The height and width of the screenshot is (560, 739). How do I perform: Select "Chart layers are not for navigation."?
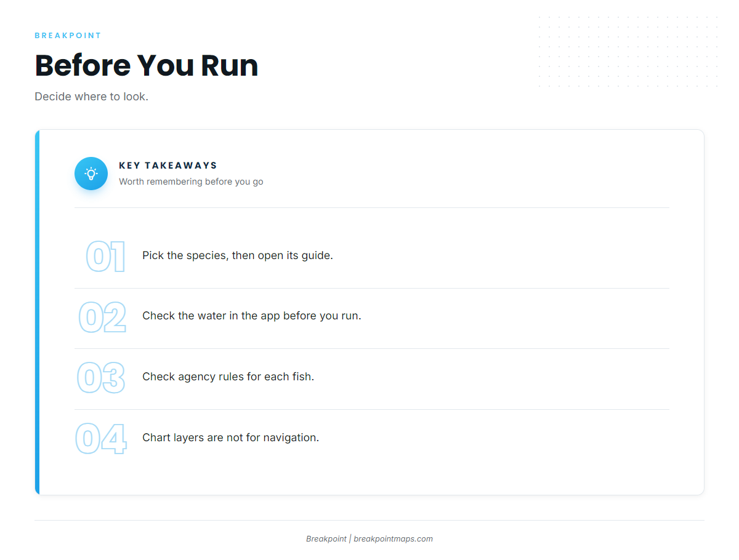tap(231, 438)
